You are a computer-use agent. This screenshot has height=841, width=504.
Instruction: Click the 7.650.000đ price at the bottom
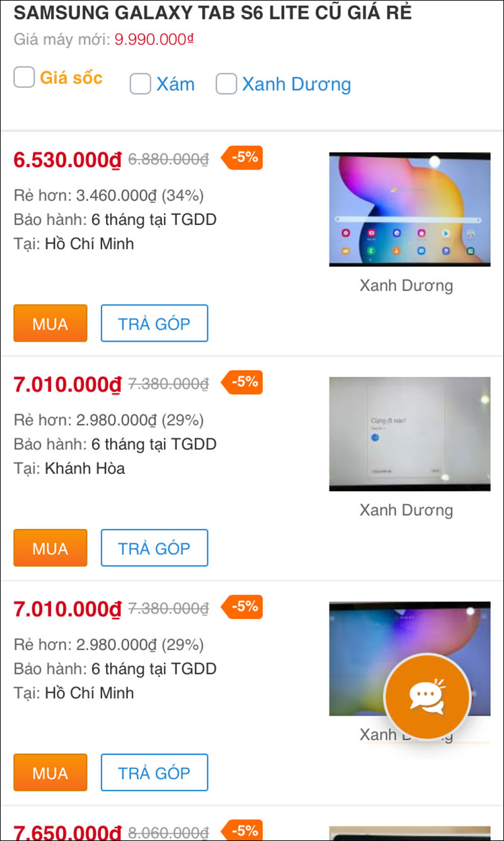click(x=67, y=832)
